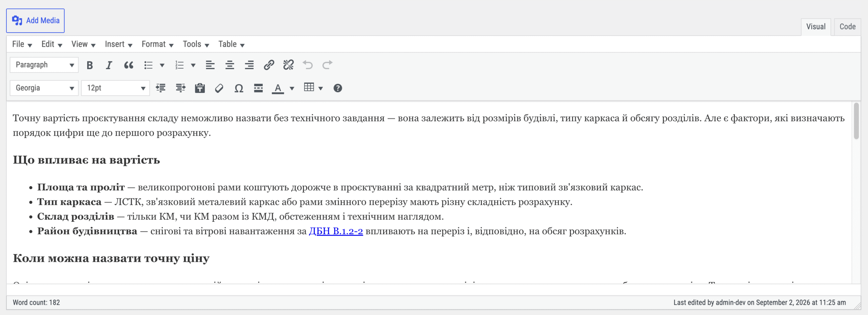The image size is (868, 315).
Task: Open the Format menu
Action: (157, 44)
